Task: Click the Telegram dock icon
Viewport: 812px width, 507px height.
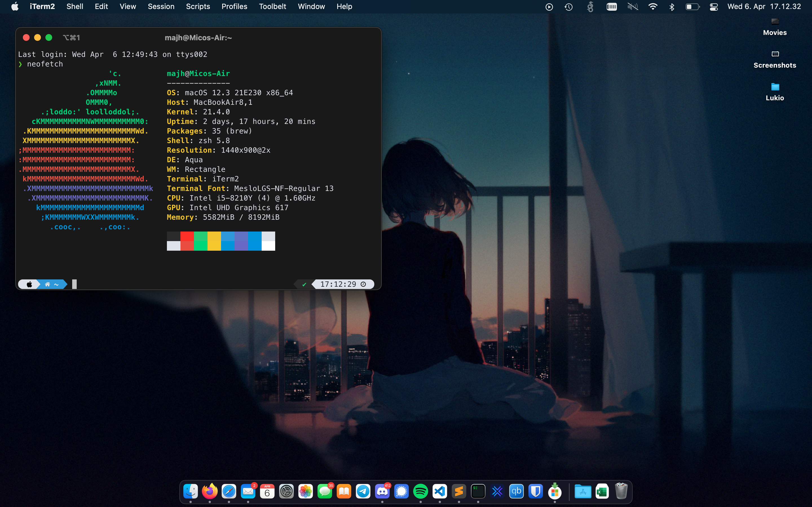Action: tap(363, 492)
